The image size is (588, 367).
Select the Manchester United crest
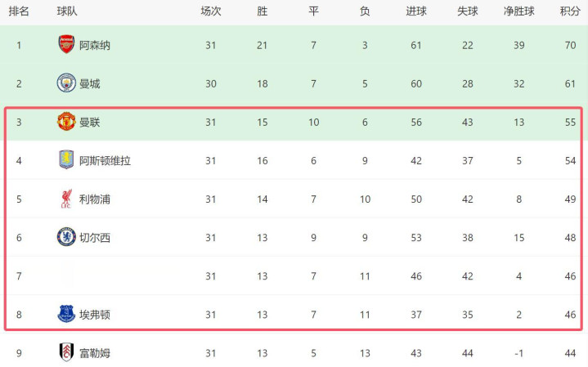[x=66, y=122]
